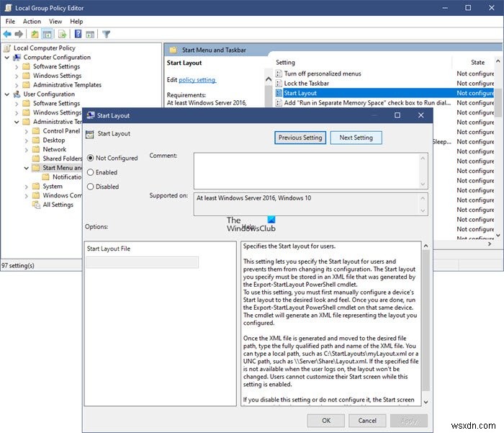
Task: Open Help via the blue question-mark icon
Action: [76, 34]
